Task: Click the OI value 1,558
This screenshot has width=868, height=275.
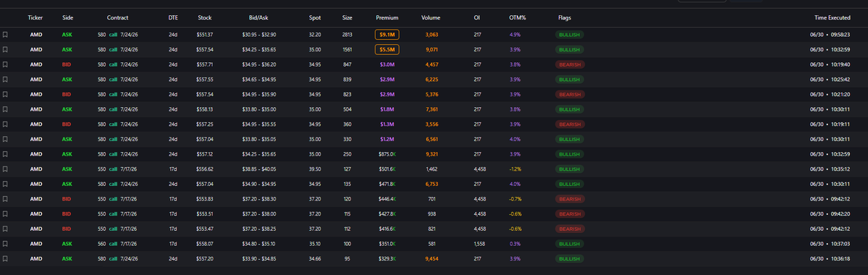Action: tap(479, 243)
